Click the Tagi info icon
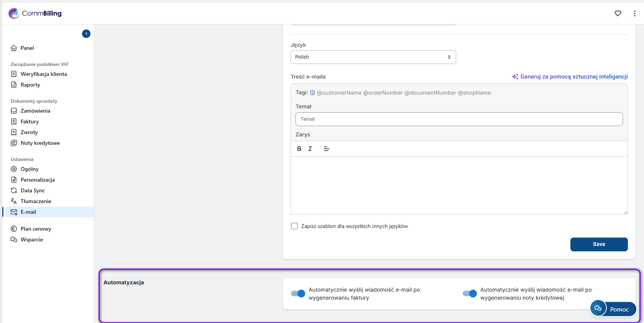The width and height of the screenshot is (644, 323). pos(312,93)
